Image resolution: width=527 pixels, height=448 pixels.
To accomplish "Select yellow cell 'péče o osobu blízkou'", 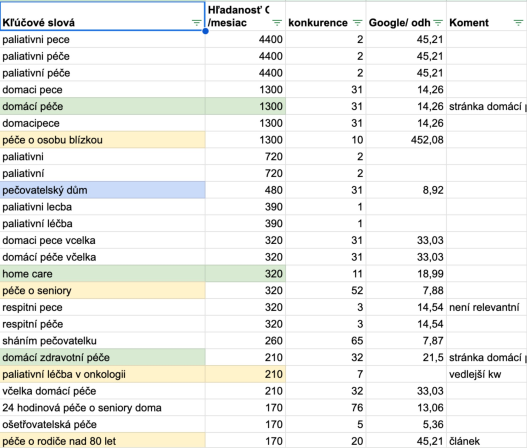I will [x=103, y=140].
